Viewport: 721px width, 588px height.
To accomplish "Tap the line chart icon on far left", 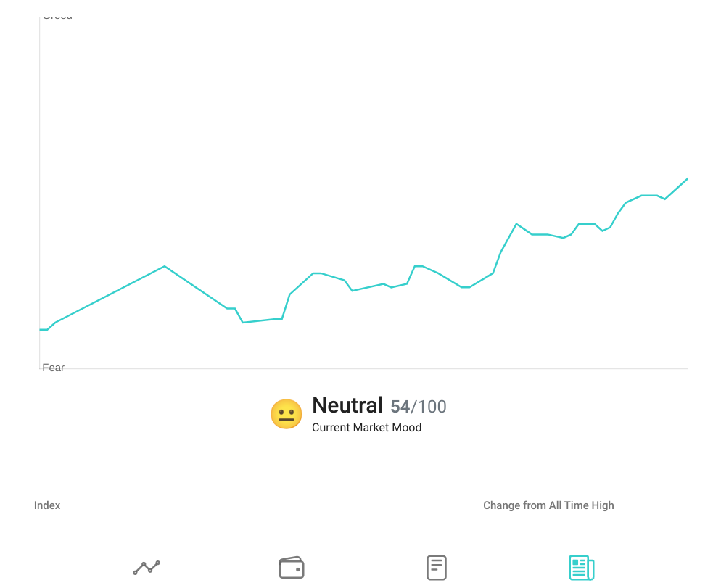I will pos(146,568).
